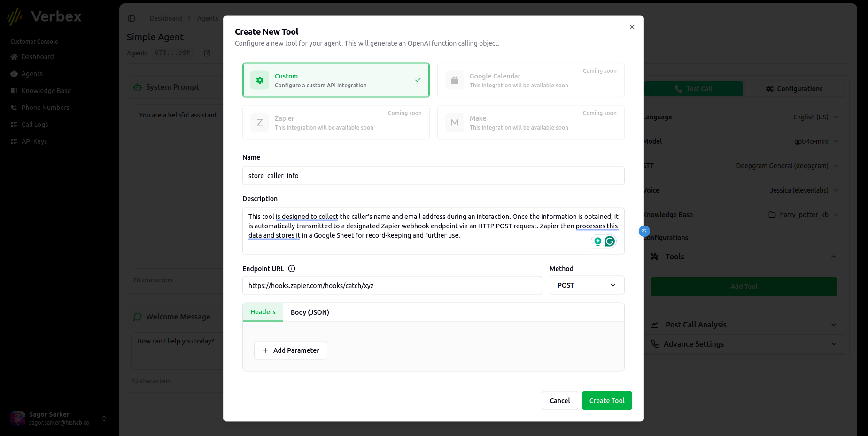
Task: Switch to the Headers tab
Action: (263, 312)
